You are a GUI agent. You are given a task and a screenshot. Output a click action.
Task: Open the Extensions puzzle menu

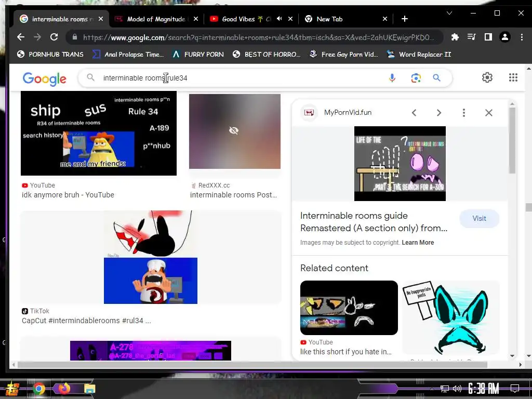coord(455,37)
